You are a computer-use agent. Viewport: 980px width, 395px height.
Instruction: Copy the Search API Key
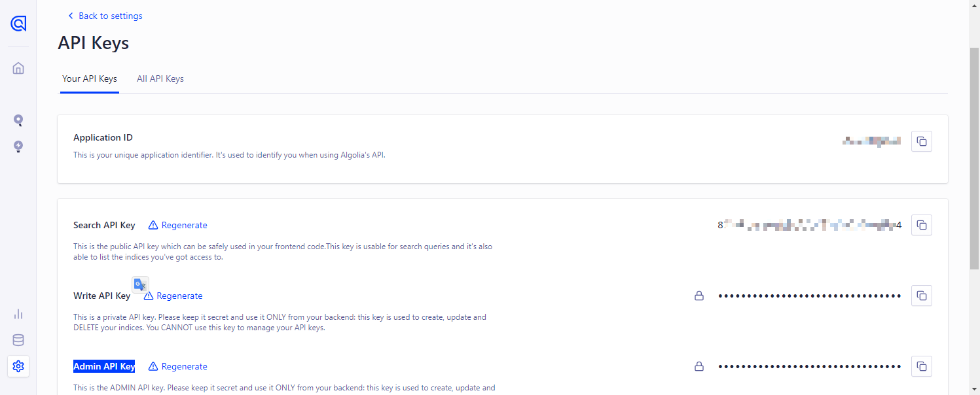click(x=922, y=225)
